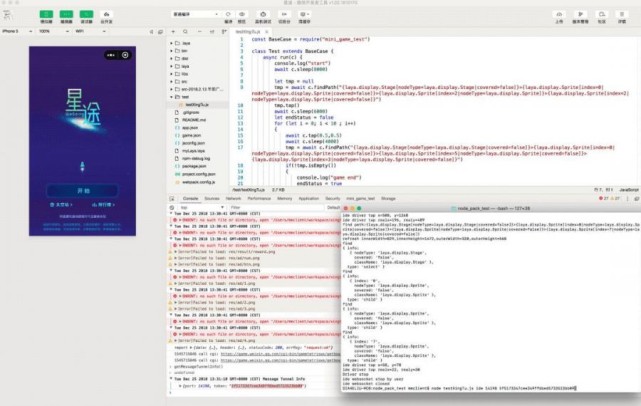Open the version management icon

[x=580, y=14]
